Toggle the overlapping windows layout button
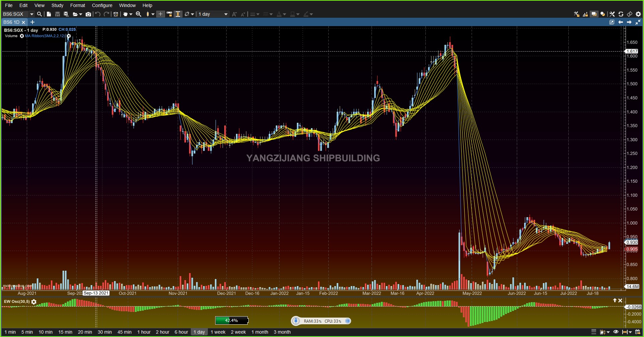644x337 pixels. point(594,14)
